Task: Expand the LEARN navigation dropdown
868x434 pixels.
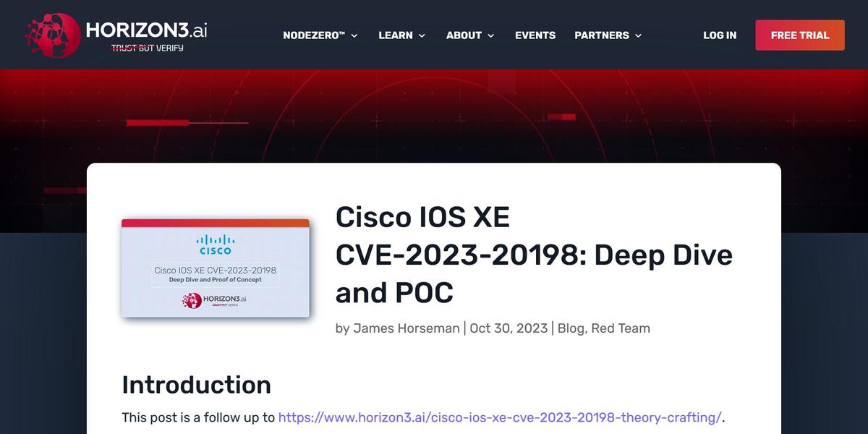Action: [396, 35]
